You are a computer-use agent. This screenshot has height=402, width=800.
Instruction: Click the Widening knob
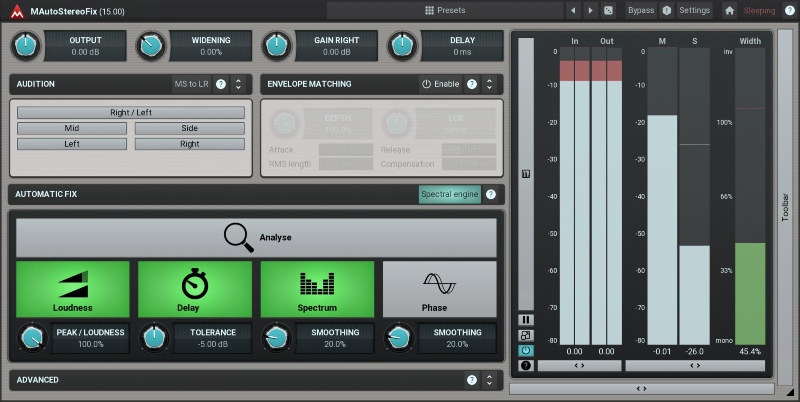[x=152, y=45]
